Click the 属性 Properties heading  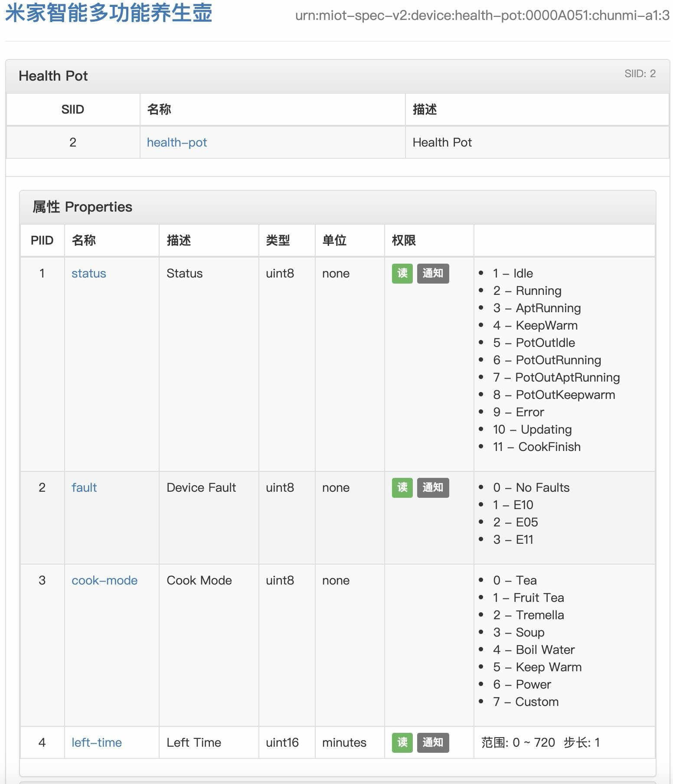click(82, 207)
